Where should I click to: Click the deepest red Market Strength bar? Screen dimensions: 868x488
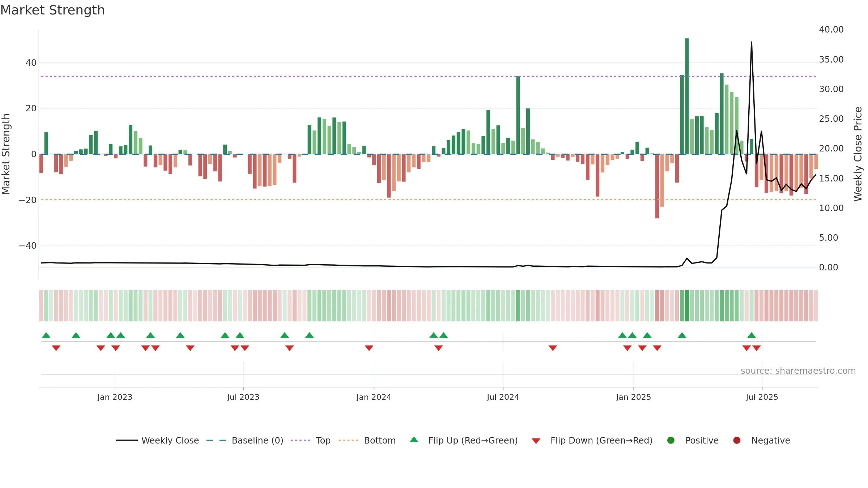point(657,186)
